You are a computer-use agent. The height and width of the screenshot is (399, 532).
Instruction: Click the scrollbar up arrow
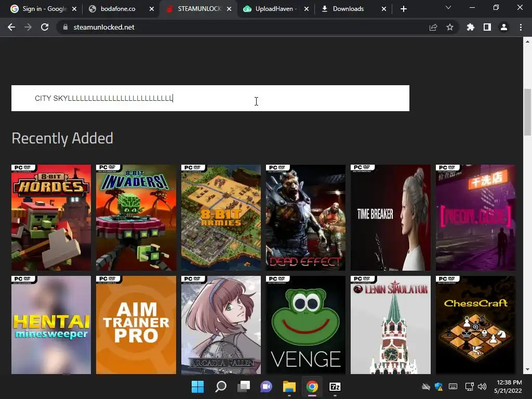528,42
